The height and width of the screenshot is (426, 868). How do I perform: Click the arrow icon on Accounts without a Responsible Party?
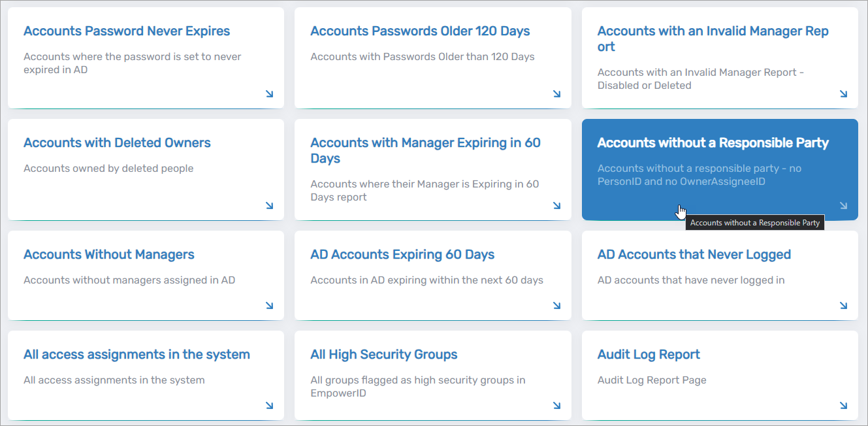point(843,206)
